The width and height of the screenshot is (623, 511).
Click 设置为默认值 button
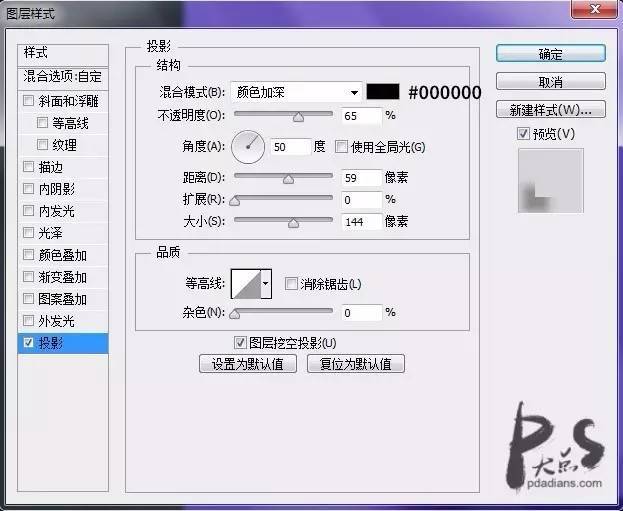coord(248,364)
